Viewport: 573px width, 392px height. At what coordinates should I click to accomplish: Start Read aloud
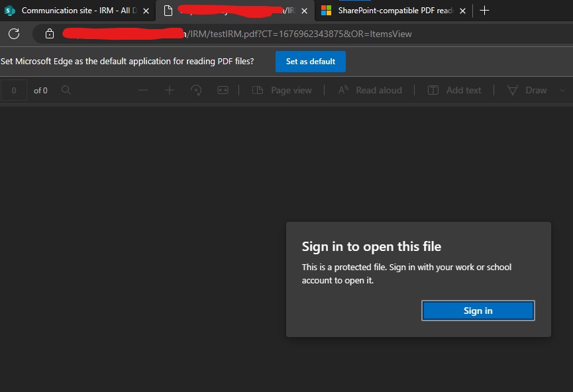(x=370, y=90)
